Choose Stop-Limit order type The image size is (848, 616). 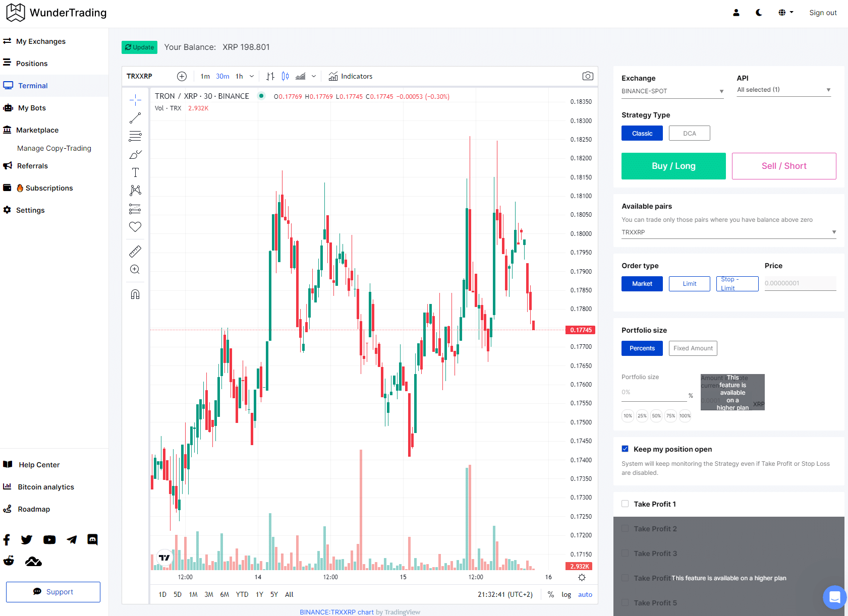click(x=737, y=284)
